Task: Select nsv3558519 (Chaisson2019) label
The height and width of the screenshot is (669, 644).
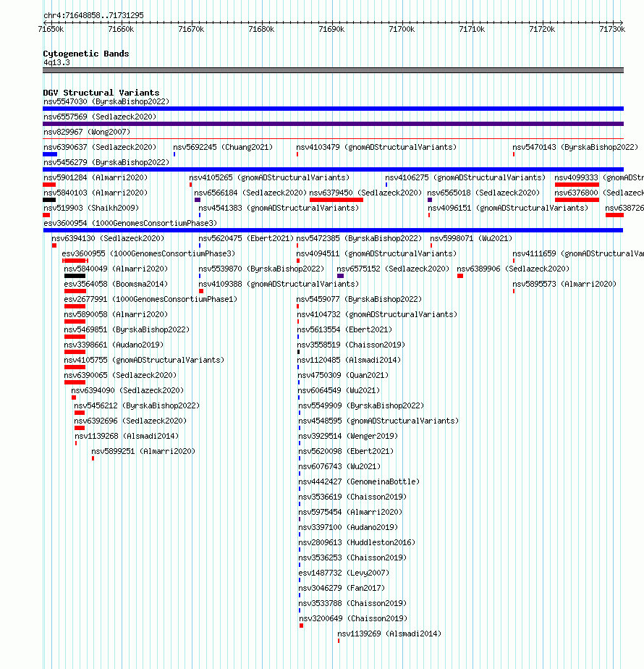Action: click(351, 345)
